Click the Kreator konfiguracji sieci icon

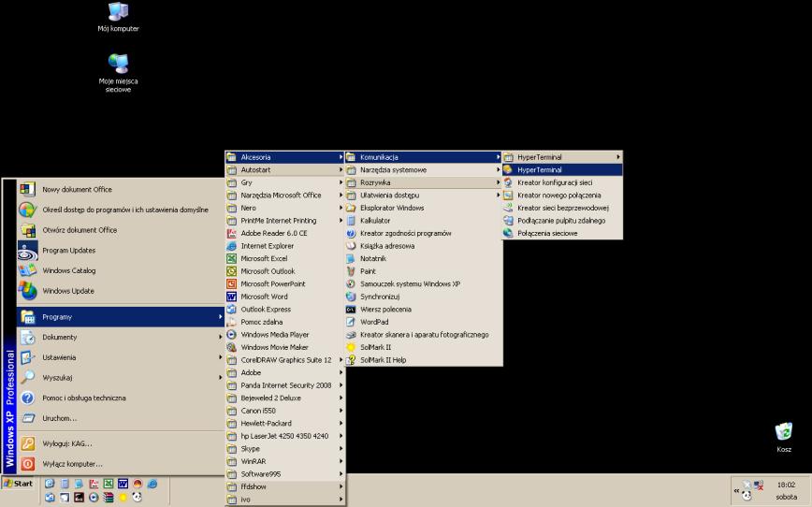click(508, 182)
